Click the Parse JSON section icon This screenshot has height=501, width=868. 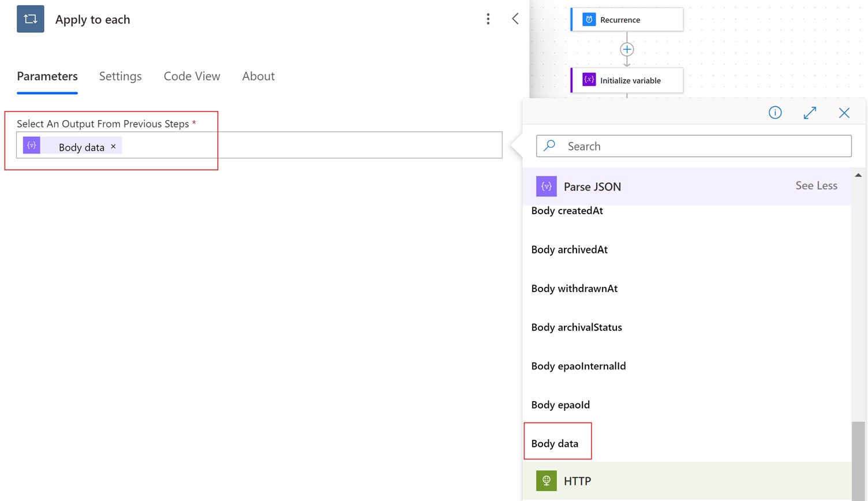click(547, 186)
